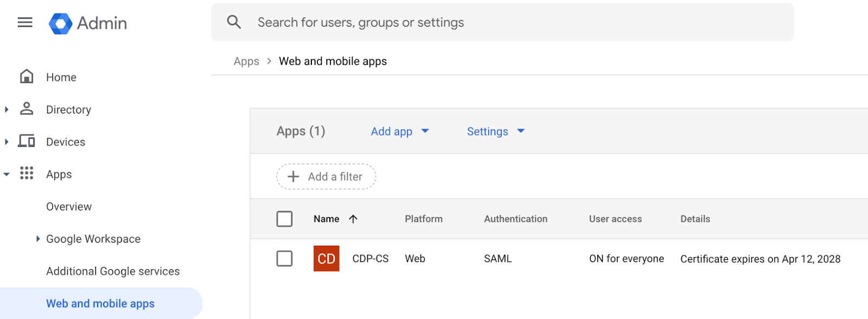Open the CDP-CS app name

pyautogui.click(x=371, y=259)
